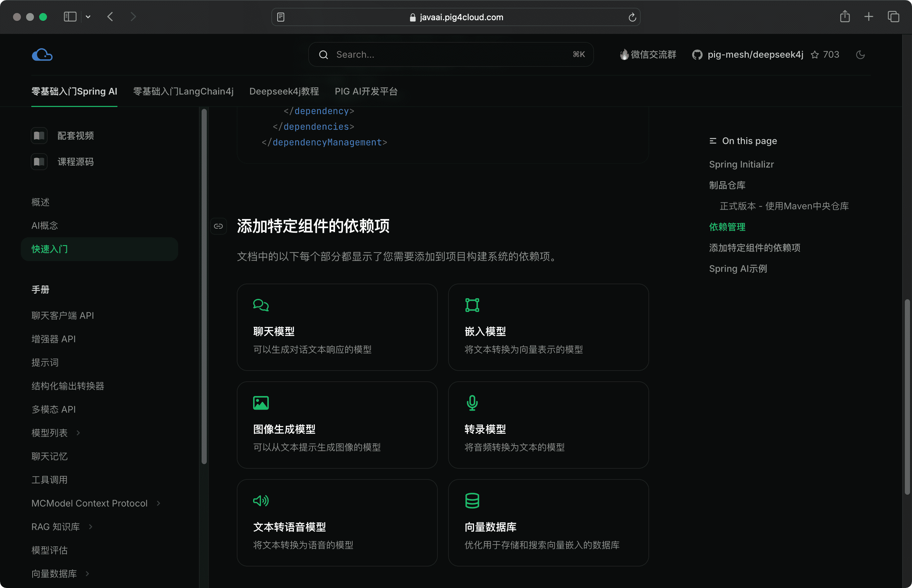Click the cloud logo icon

tap(42, 55)
